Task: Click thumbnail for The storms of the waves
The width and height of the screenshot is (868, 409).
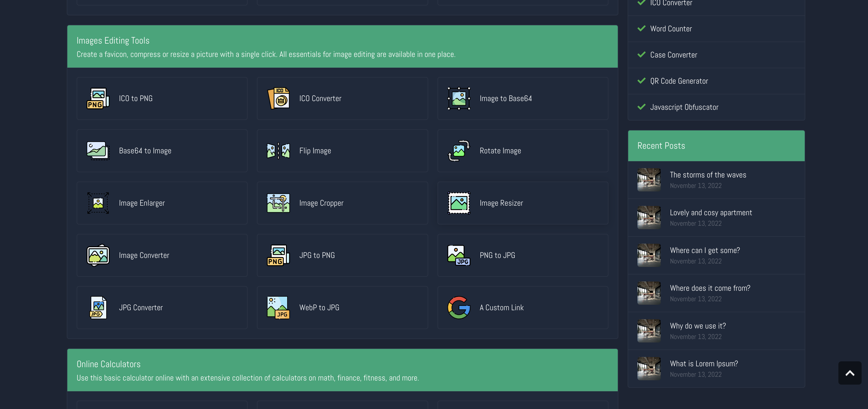Action: coord(649,180)
